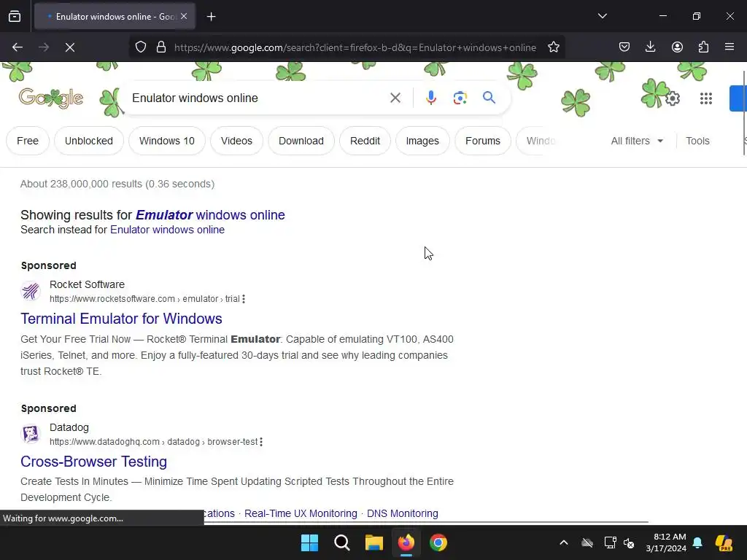Select the Forums filter chip
The height and width of the screenshot is (560, 747).
pos(483,141)
